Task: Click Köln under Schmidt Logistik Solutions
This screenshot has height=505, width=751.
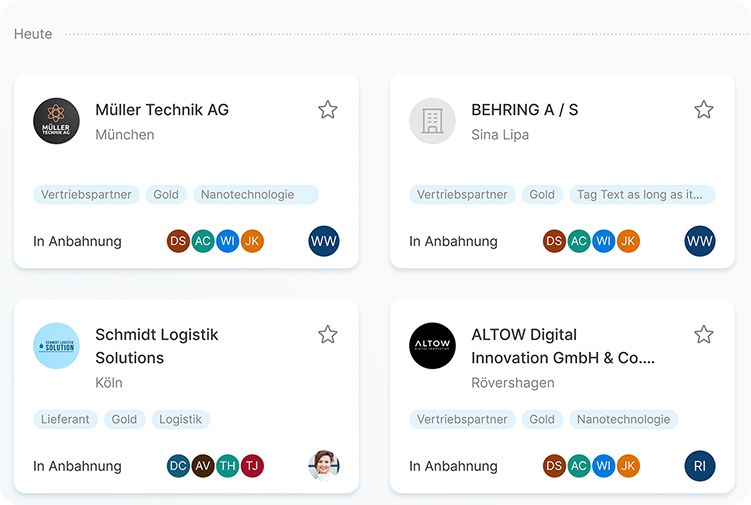Action: tap(109, 383)
